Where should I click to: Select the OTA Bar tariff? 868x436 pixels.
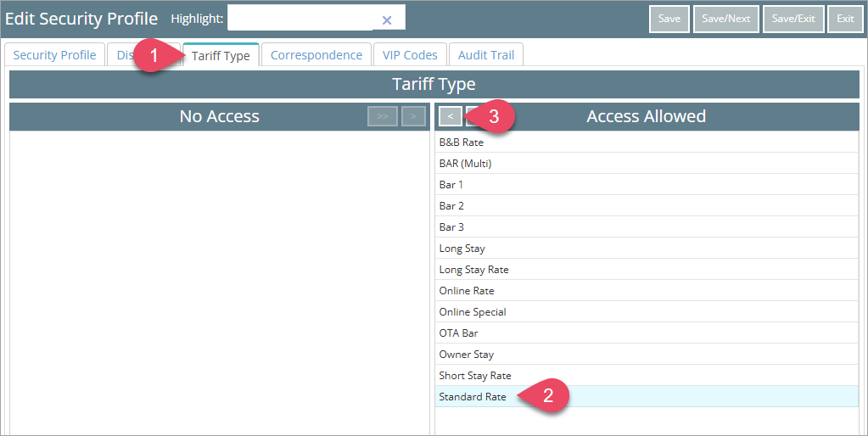[646, 333]
